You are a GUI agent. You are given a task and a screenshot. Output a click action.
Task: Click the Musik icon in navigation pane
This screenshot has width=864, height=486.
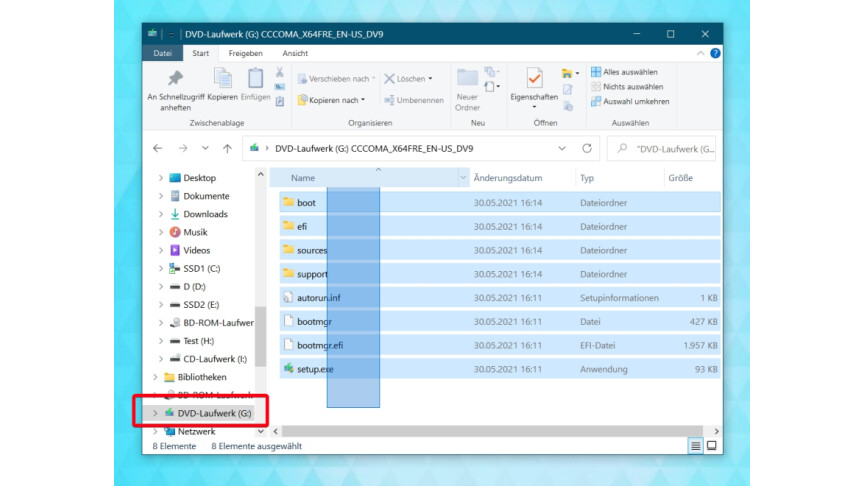tap(175, 232)
